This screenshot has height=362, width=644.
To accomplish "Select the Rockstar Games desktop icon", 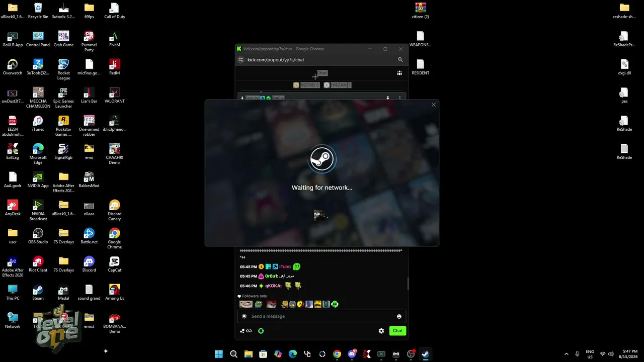I will 63,126.
